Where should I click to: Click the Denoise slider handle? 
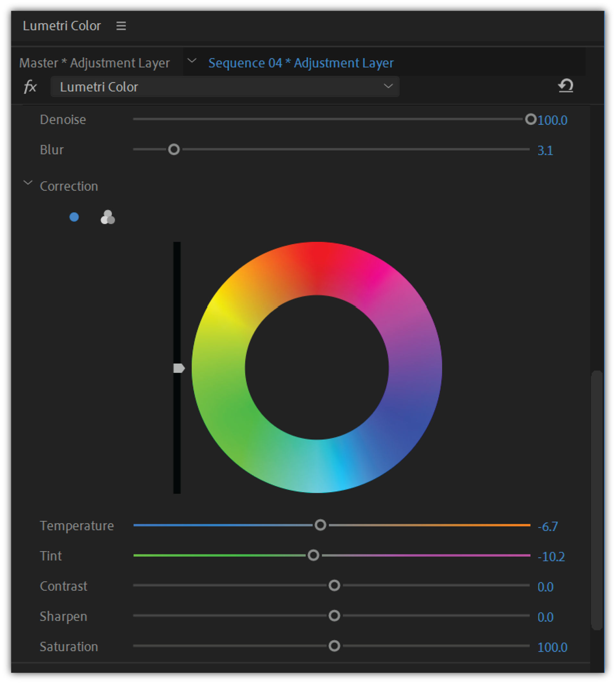tap(530, 119)
